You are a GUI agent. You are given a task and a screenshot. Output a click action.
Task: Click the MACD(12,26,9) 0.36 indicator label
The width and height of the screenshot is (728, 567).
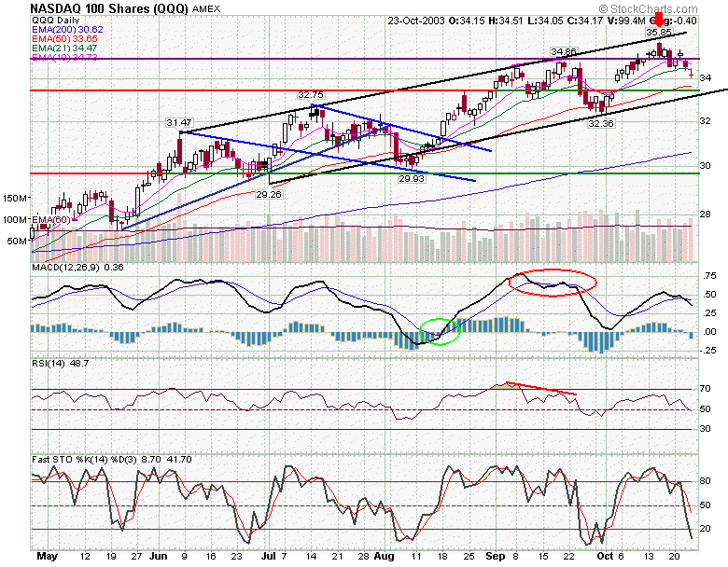[x=77, y=268]
